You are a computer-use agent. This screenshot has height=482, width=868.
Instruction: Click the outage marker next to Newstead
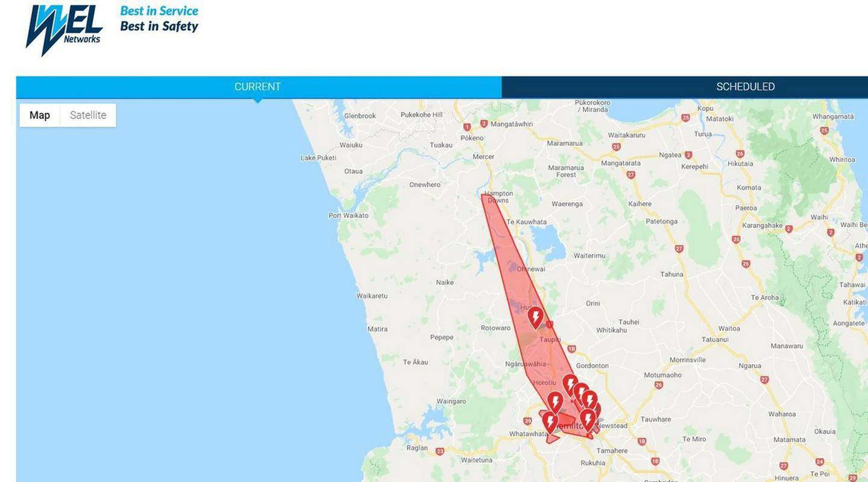pyautogui.click(x=588, y=419)
